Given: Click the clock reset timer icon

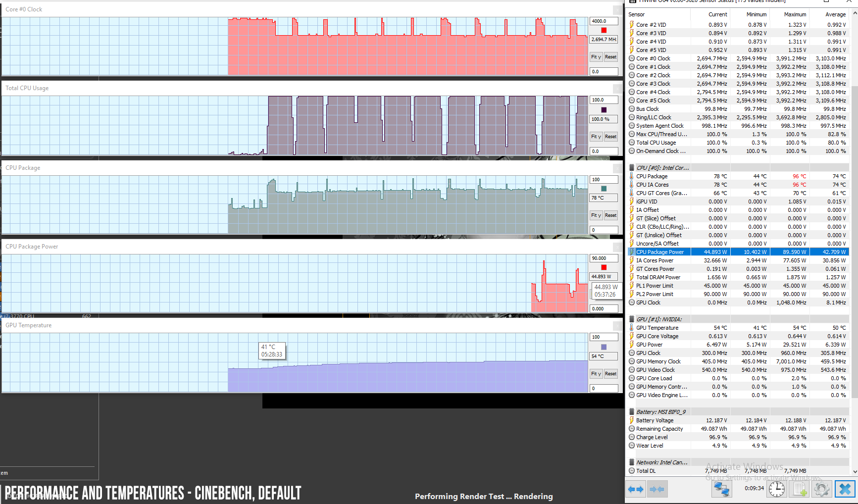Looking at the screenshot, I should point(776,489).
